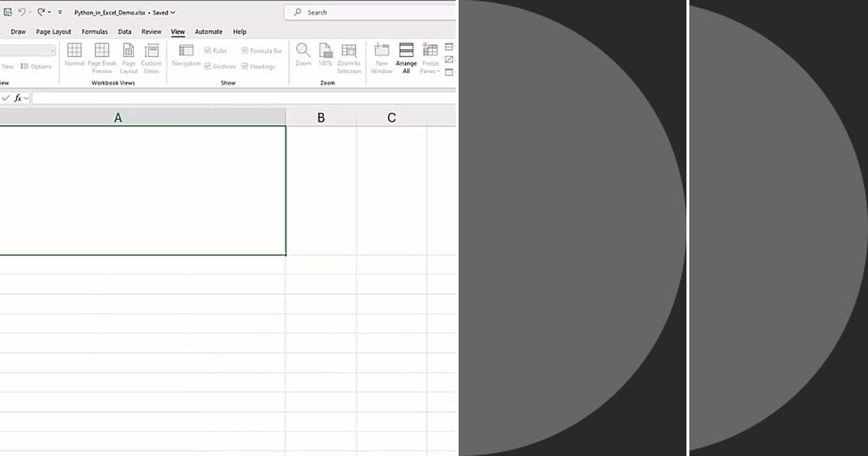Open the Data ribbon tab
The image size is (868, 456).
coord(124,31)
